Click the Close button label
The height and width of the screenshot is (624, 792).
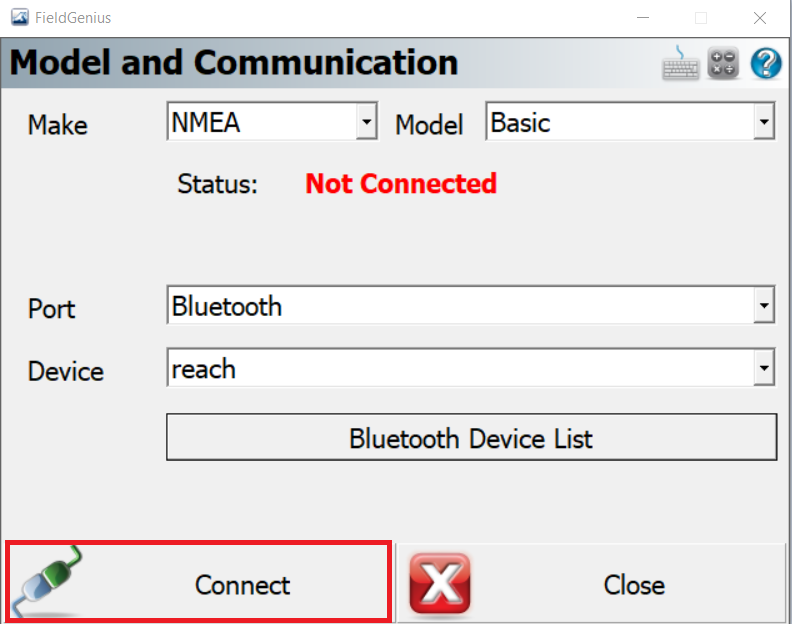[634, 585]
